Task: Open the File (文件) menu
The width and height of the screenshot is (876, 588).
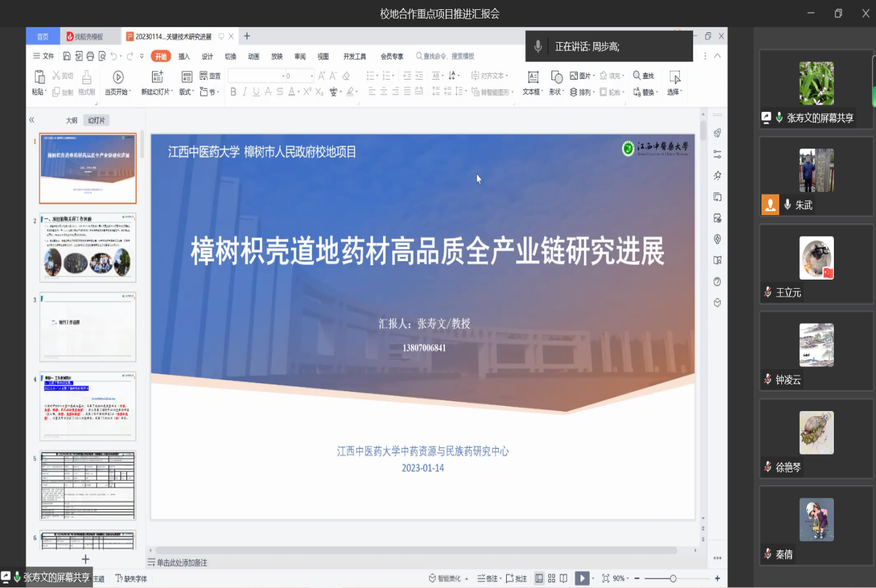Action: pyautogui.click(x=44, y=57)
